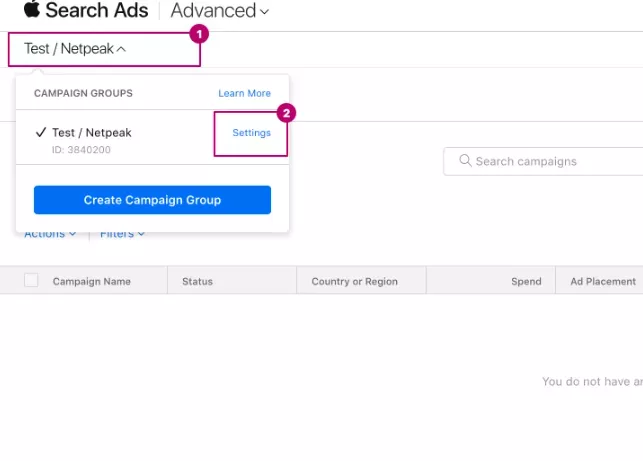Viewport: 643px width, 461px height.
Task: Sort by Country or Region column
Action: (x=355, y=281)
